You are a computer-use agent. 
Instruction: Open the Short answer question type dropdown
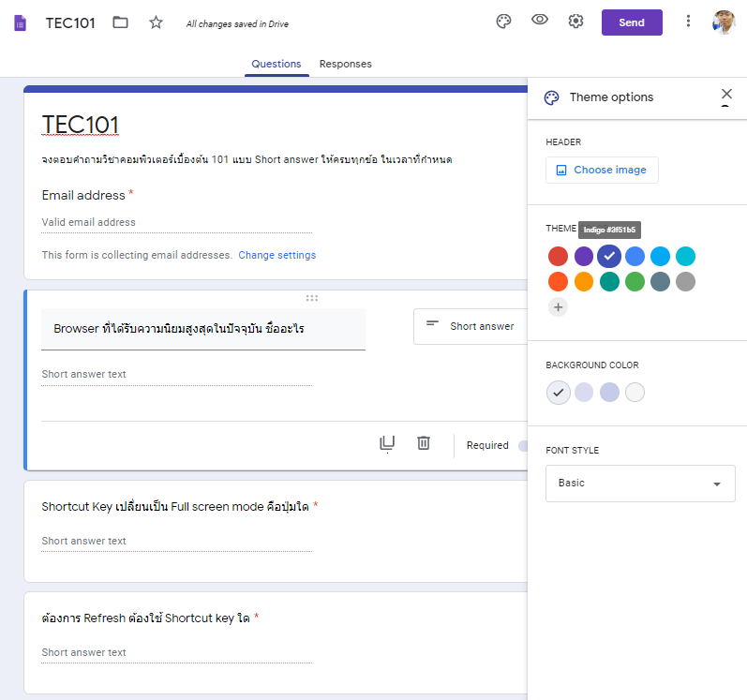471,326
